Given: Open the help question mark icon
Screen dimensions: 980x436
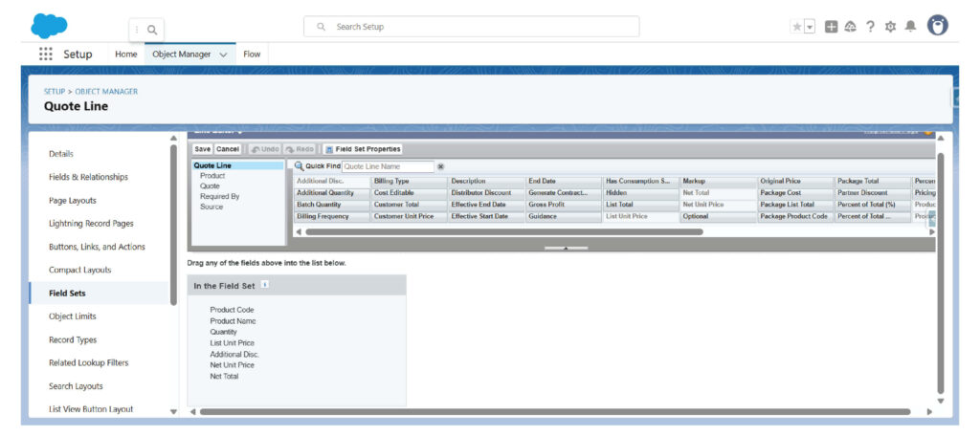Looking at the screenshot, I should [x=870, y=27].
